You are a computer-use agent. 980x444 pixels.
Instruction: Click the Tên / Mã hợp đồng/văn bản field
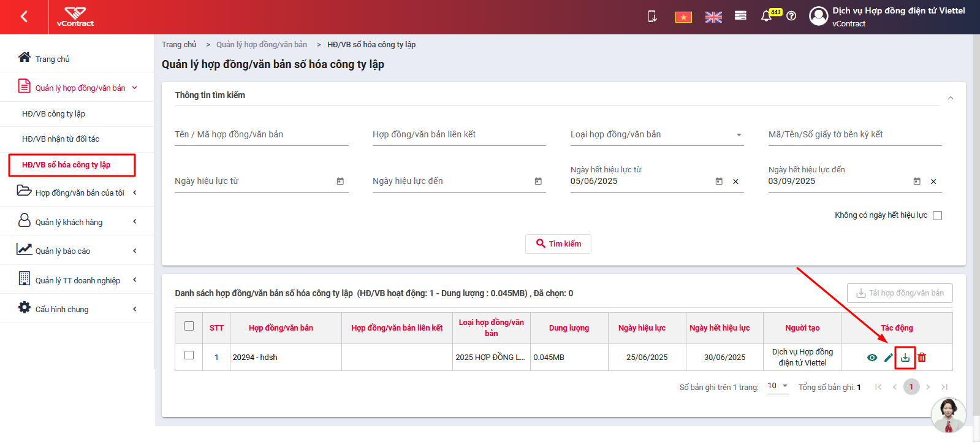262,135
